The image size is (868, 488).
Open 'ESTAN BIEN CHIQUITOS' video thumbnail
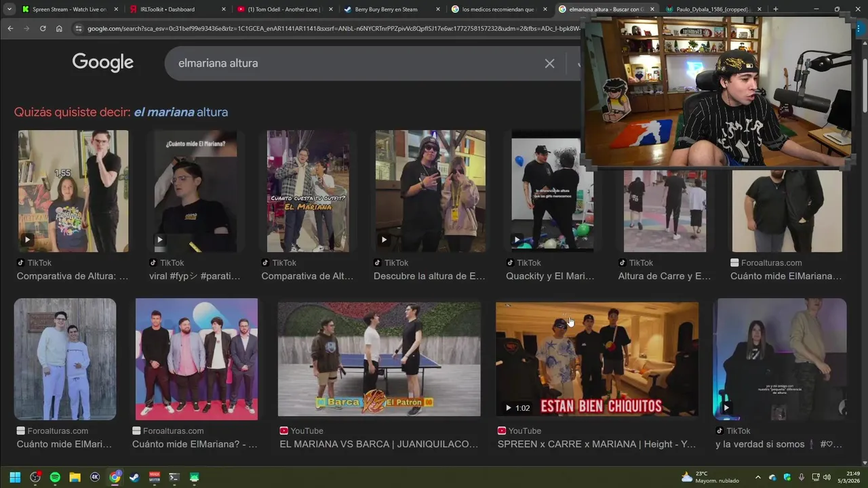pyautogui.click(x=597, y=359)
